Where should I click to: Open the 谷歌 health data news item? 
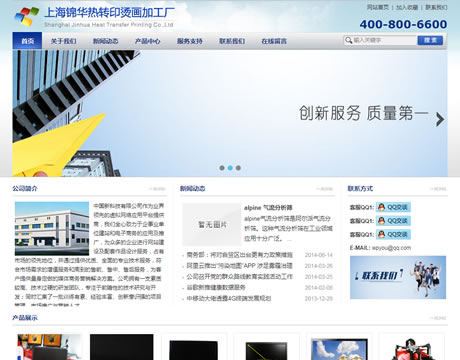(x=216, y=287)
